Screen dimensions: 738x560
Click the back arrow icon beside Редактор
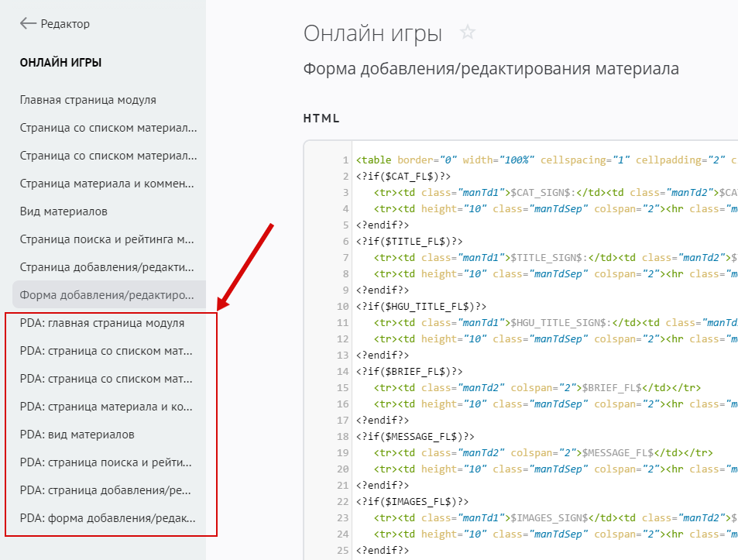28,24
